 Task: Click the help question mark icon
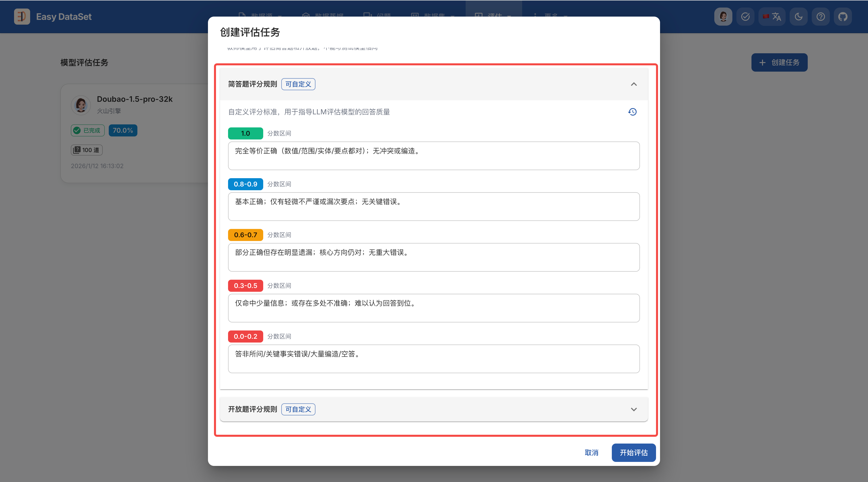click(x=821, y=17)
